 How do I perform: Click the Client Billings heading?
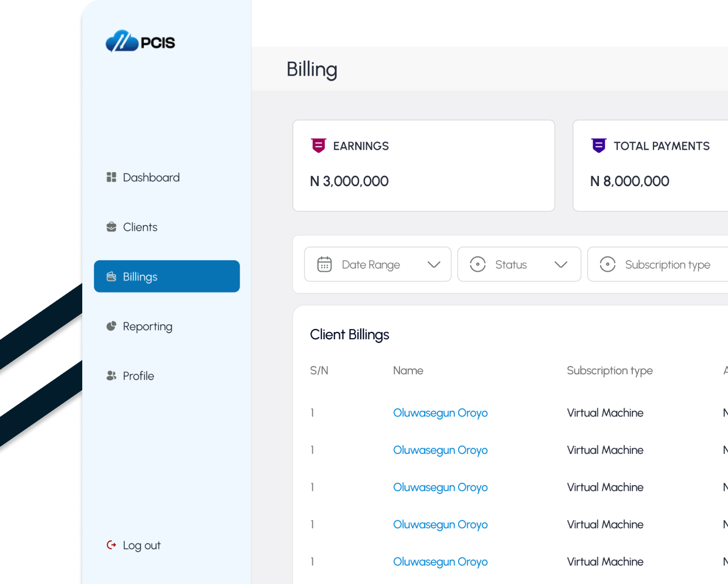tap(350, 335)
